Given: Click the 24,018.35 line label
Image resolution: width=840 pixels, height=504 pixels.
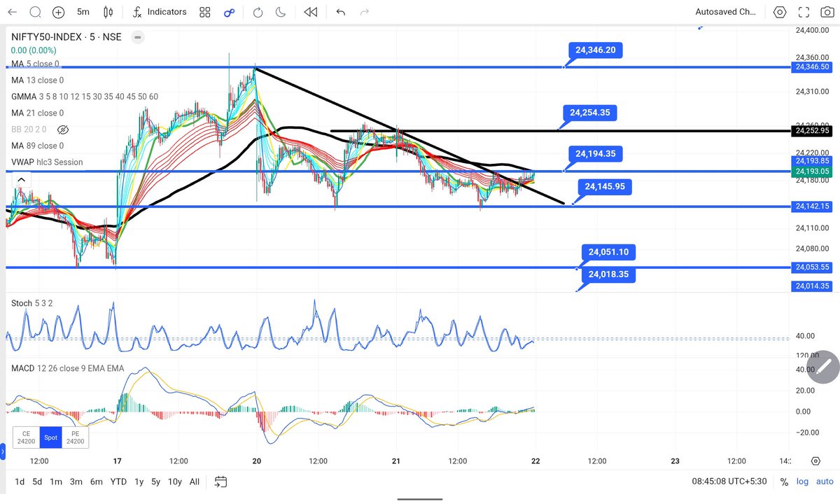Looking at the screenshot, I should coord(608,274).
